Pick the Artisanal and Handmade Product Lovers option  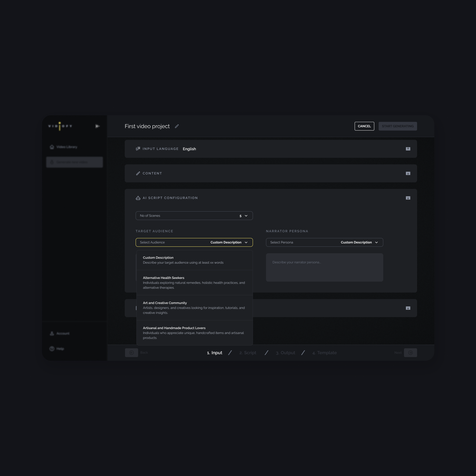(194, 333)
